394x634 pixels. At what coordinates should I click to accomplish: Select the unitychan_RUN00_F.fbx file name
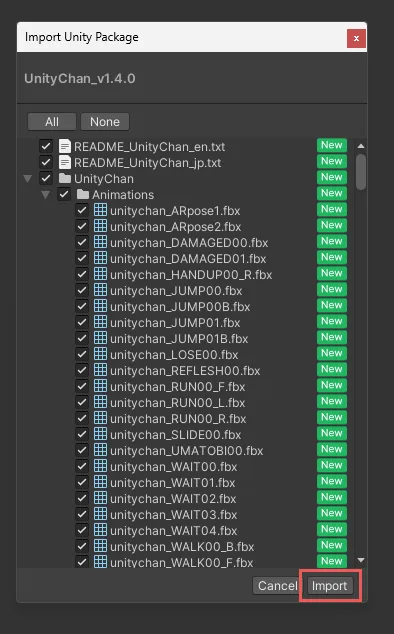(178, 387)
